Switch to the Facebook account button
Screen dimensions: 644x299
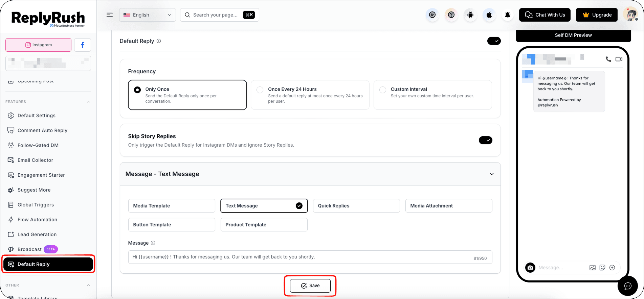[x=83, y=45]
